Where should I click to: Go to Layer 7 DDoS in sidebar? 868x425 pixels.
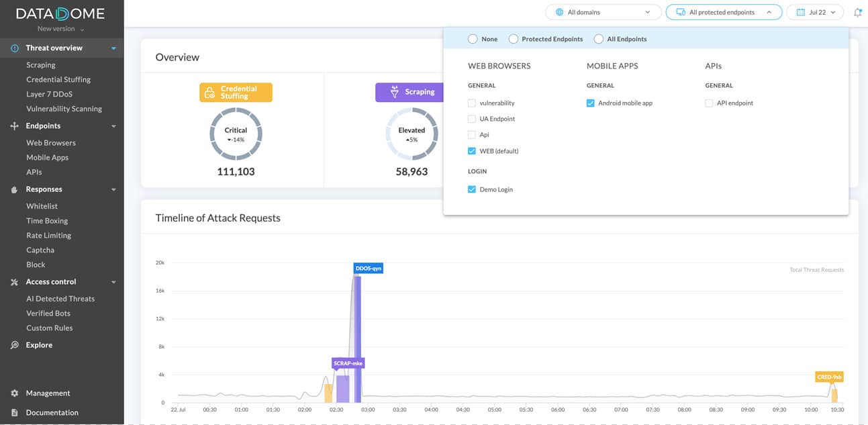tap(49, 94)
